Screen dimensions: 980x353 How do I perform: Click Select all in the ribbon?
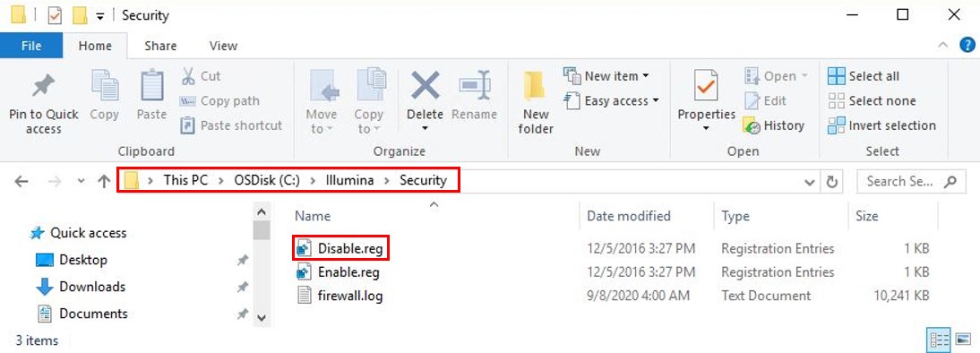pyautogui.click(x=864, y=76)
